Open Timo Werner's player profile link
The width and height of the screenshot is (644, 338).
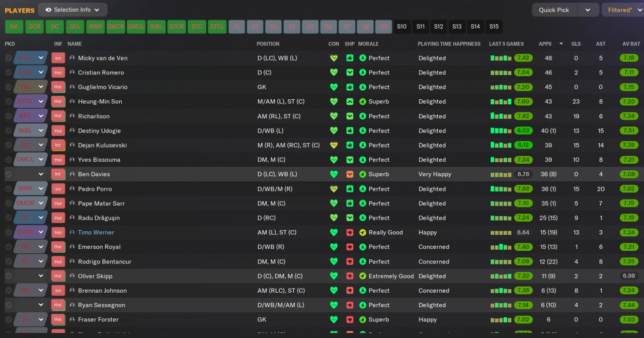[96, 232]
